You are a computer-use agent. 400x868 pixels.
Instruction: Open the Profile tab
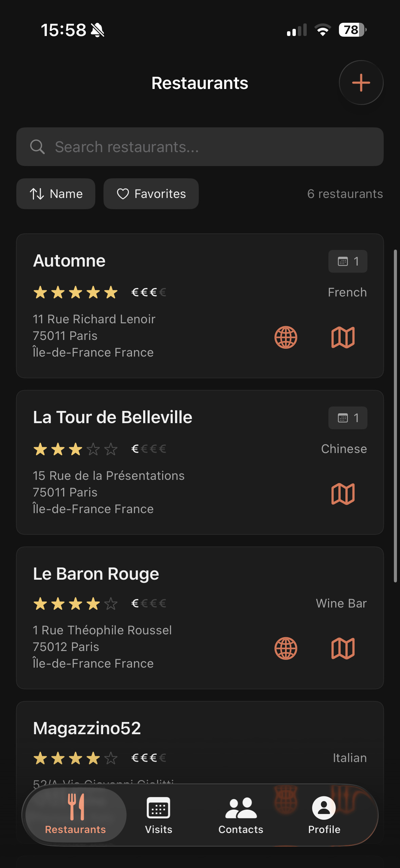coord(324,815)
